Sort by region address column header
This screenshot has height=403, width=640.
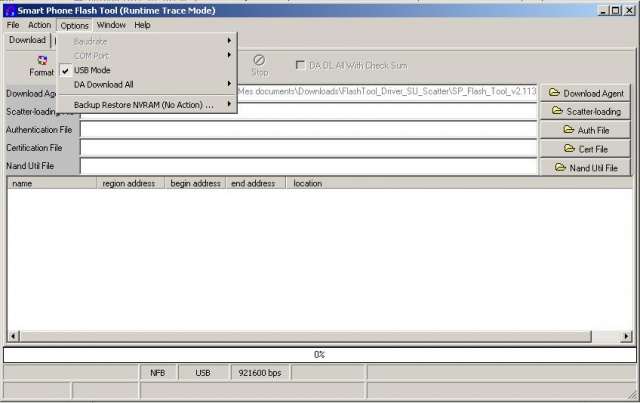point(131,183)
